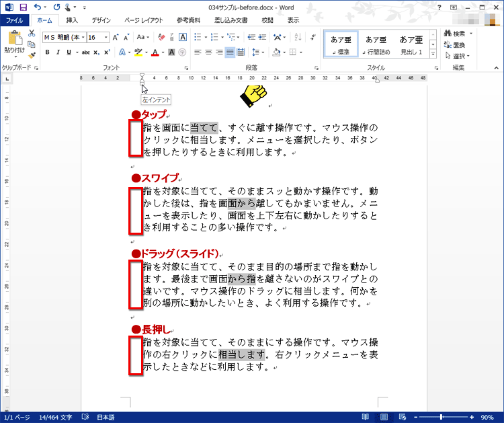504x423 pixels.
Task: Toggle underline formatting
Action: click(x=69, y=52)
